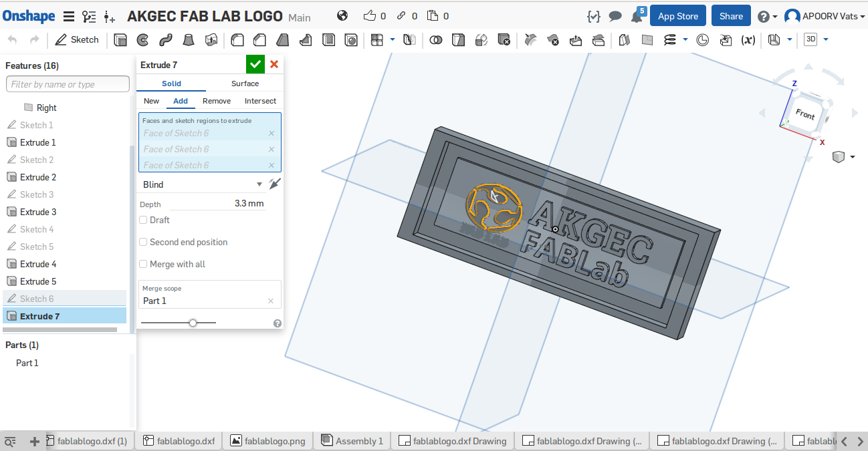
Task: Click the Sketch button
Action: (x=77, y=40)
